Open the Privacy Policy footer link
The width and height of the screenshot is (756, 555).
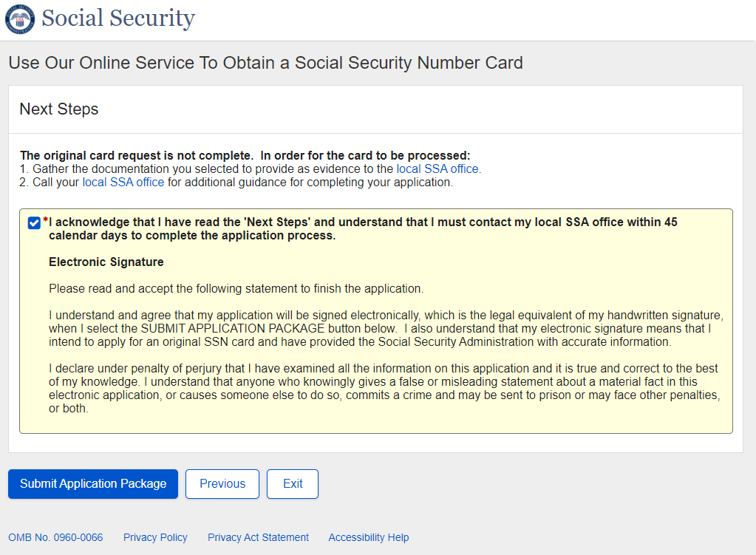[155, 537]
